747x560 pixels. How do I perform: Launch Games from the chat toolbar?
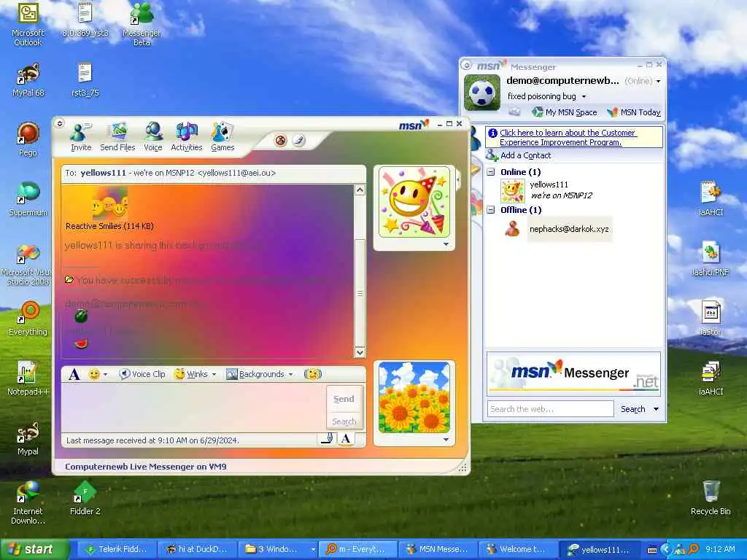tap(222, 137)
